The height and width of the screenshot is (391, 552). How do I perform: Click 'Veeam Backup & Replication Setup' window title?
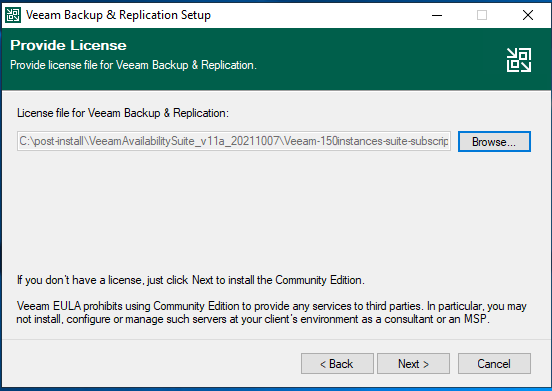pos(118,15)
